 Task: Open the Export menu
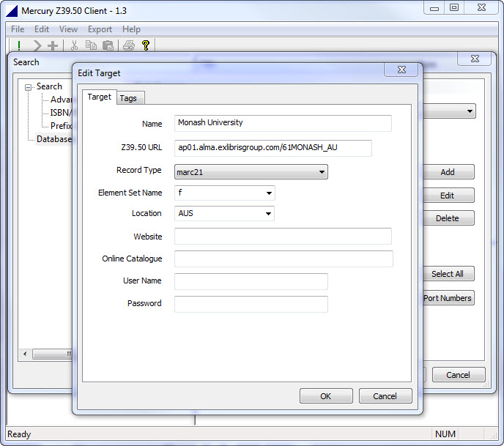tap(100, 29)
